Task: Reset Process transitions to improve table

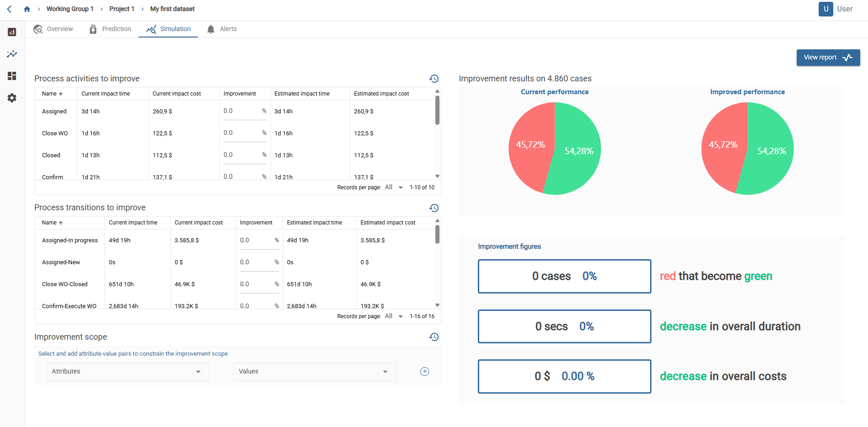Action: click(x=434, y=208)
